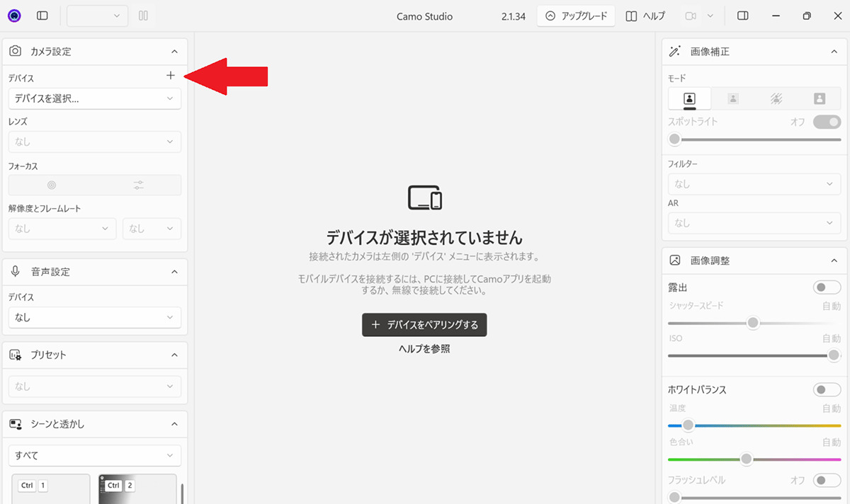This screenshot has height=504, width=850.
Task: Open the ヘルプ menu button
Action: pyautogui.click(x=645, y=16)
